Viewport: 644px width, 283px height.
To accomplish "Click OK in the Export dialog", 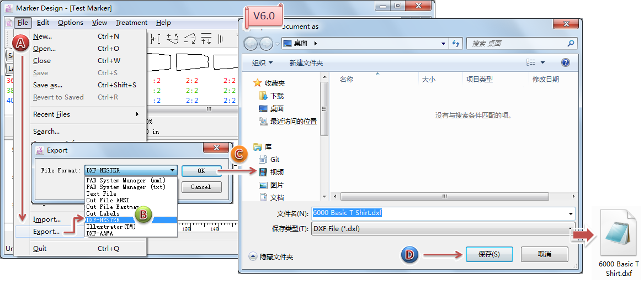I will coord(201,171).
